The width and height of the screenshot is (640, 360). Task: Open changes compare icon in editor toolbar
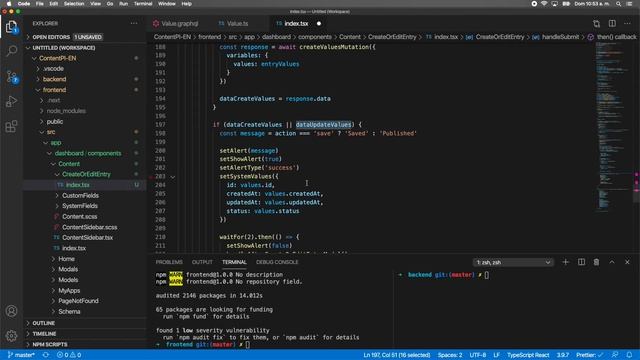click(596, 24)
